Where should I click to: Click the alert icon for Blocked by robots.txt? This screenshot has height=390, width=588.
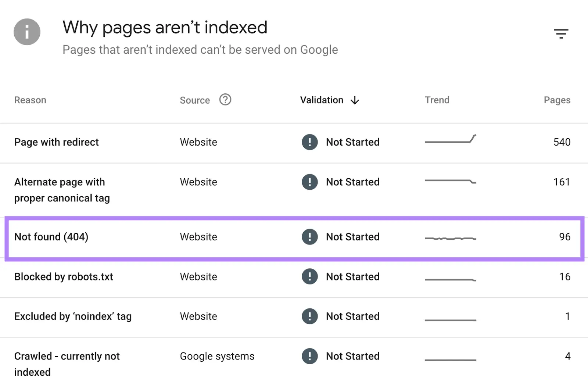click(x=310, y=277)
